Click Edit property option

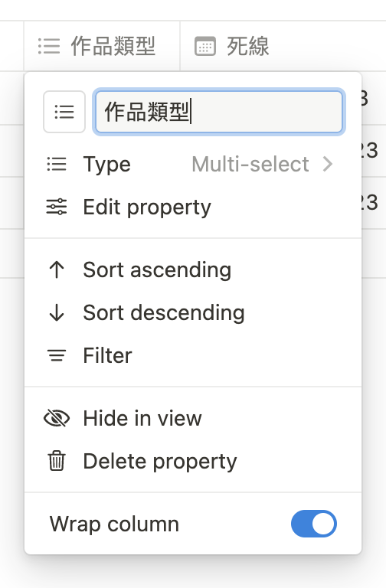[193, 207]
